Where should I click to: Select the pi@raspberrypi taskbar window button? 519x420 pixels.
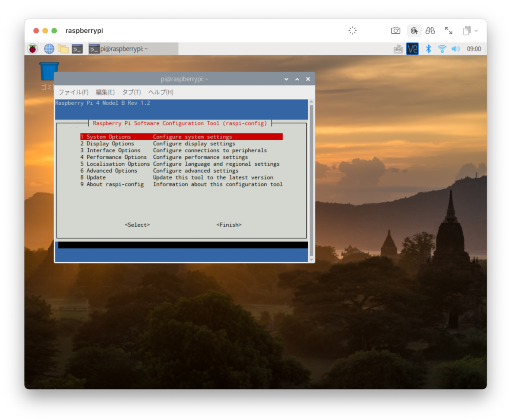(x=133, y=49)
